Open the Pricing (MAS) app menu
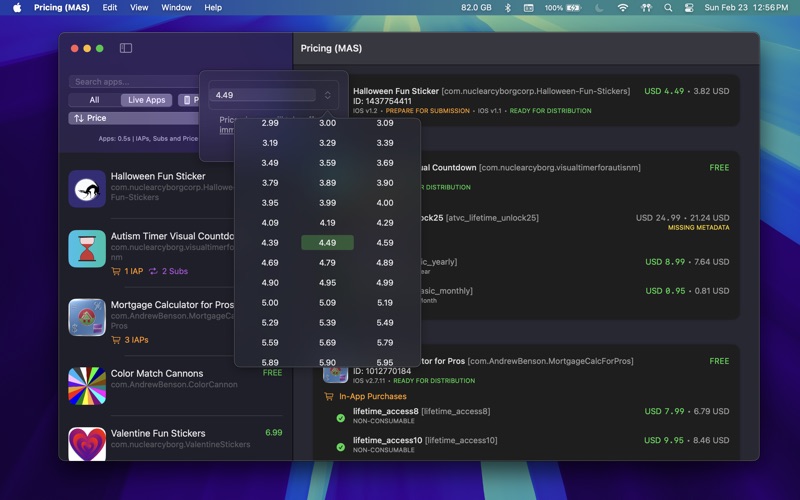800x500 pixels. 62,8
